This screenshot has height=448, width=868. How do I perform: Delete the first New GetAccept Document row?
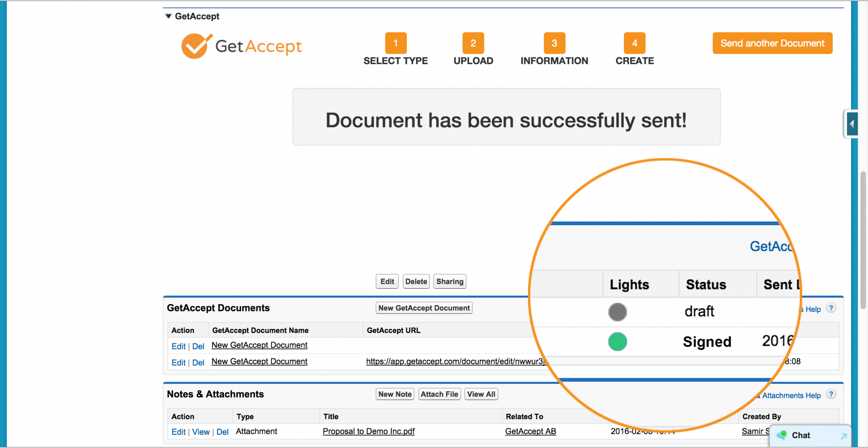pos(198,346)
